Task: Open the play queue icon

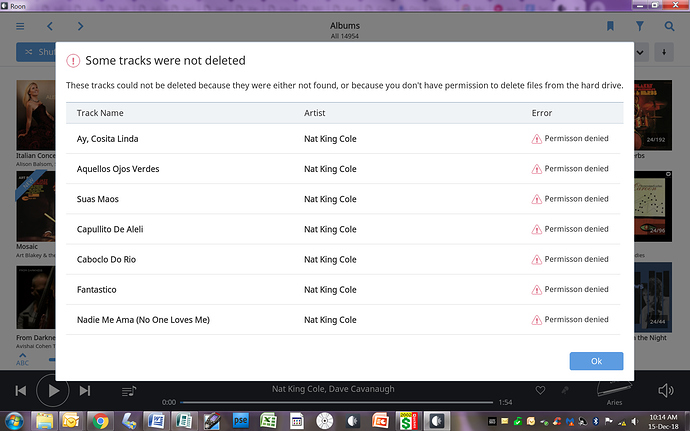Action: click(128, 391)
